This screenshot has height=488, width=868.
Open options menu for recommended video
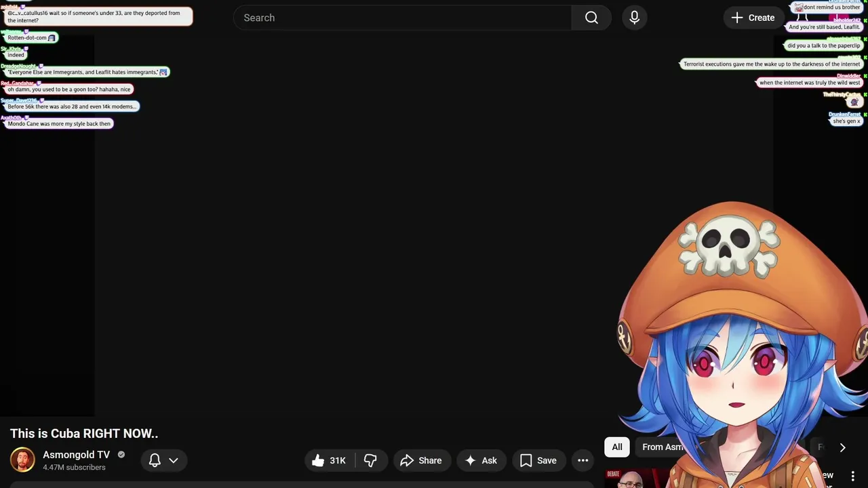pyautogui.click(x=852, y=476)
